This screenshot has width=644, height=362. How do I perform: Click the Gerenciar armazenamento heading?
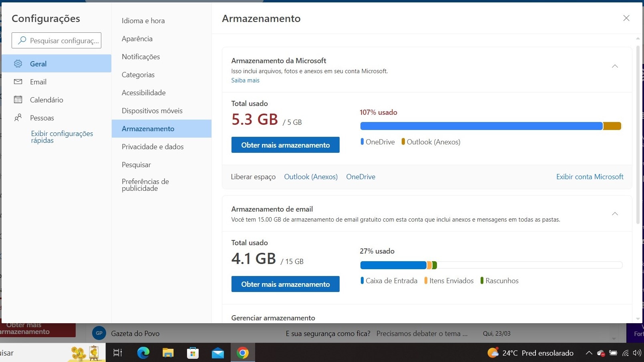coord(273,318)
